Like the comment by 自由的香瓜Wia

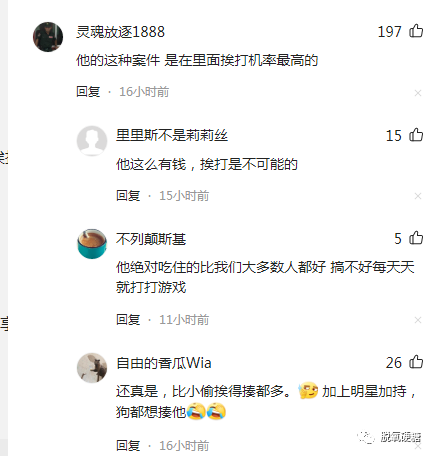(416, 362)
